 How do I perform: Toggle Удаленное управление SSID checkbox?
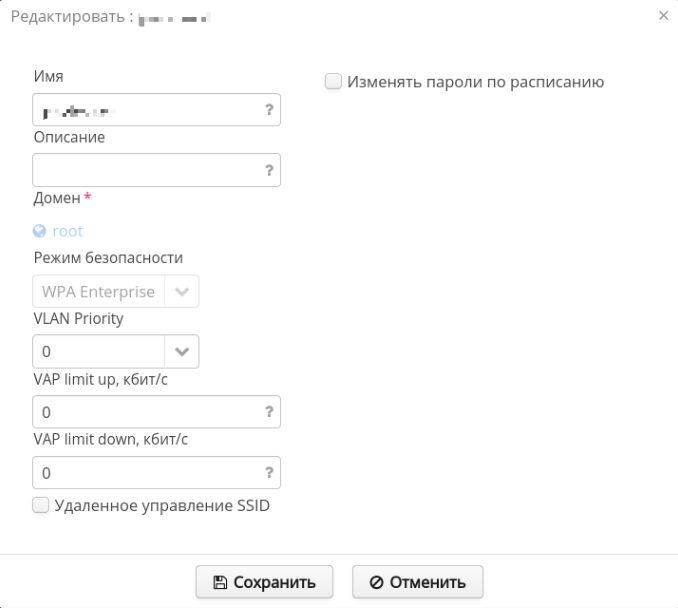point(41,506)
